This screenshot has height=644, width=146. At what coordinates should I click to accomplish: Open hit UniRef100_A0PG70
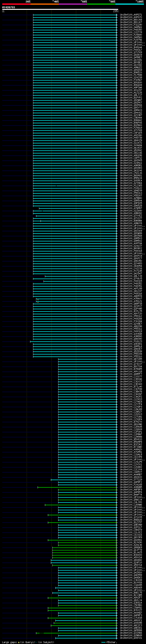[x=131, y=17]
